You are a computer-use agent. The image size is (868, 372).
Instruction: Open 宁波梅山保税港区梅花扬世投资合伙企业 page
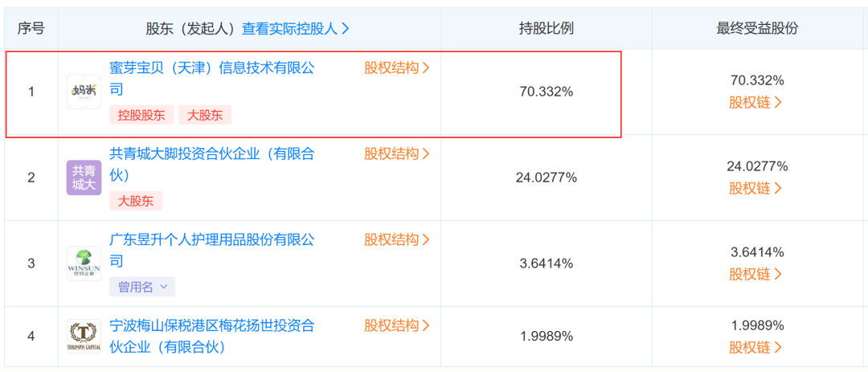pos(212,336)
